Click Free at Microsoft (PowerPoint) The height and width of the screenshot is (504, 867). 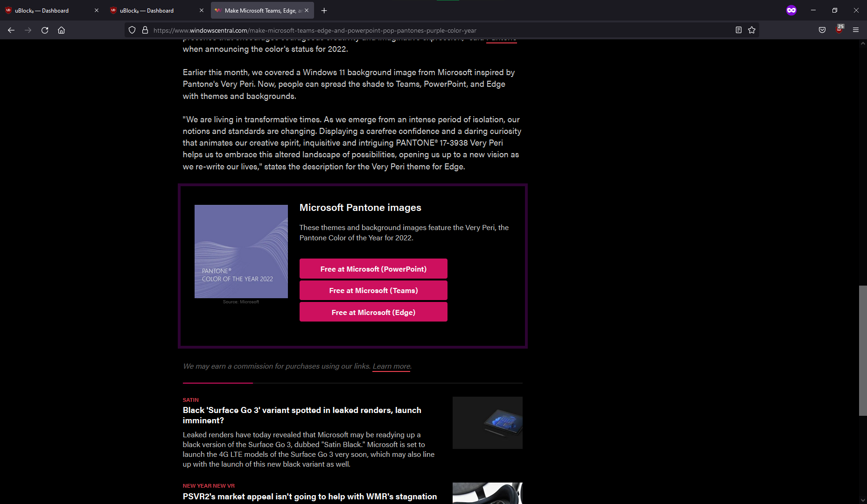pyautogui.click(x=373, y=268)
